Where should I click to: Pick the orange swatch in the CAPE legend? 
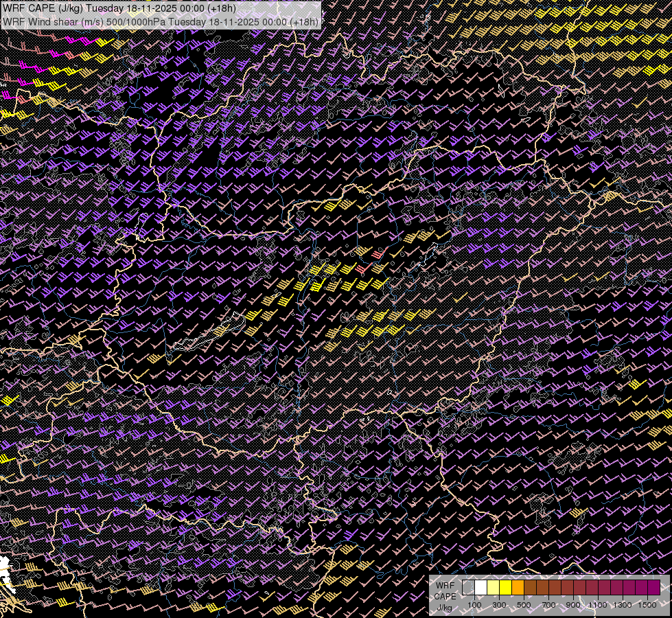(x=518, y=587)
